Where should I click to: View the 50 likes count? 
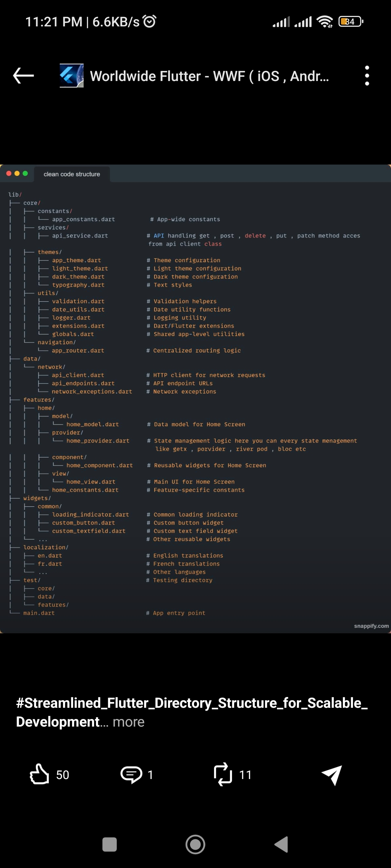click(63, 775)
